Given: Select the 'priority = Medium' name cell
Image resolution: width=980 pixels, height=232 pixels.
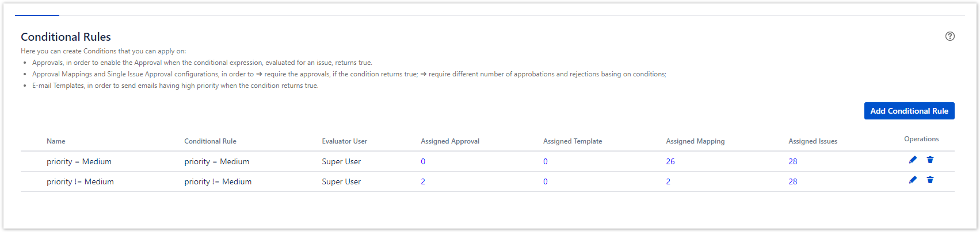Looking at the screenshot, I should [x=79, y=162].
